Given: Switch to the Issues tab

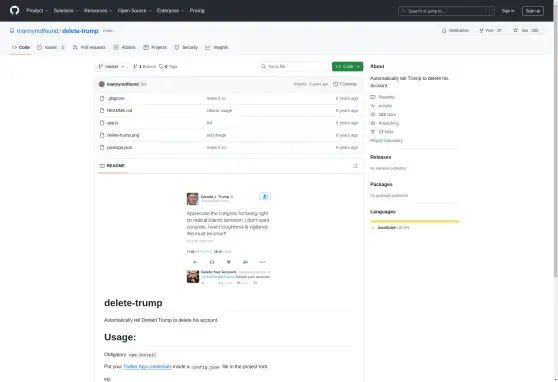Looking at the screenshot, I should point(51,47).
